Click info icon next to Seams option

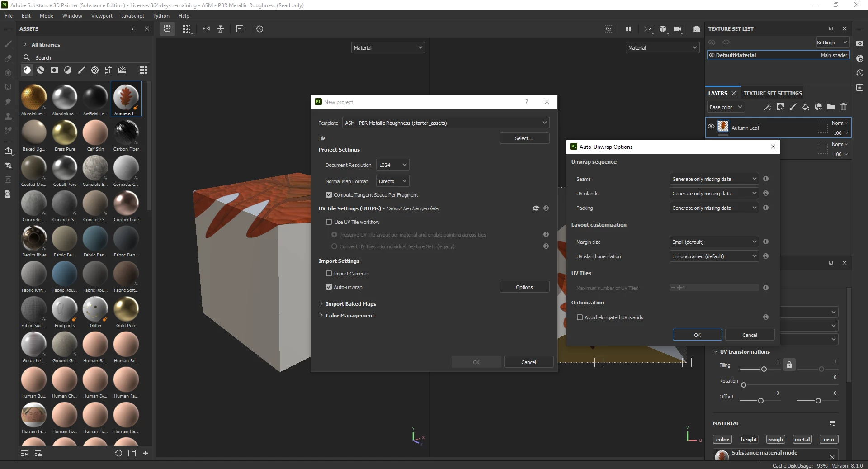[x=766, y=179]
